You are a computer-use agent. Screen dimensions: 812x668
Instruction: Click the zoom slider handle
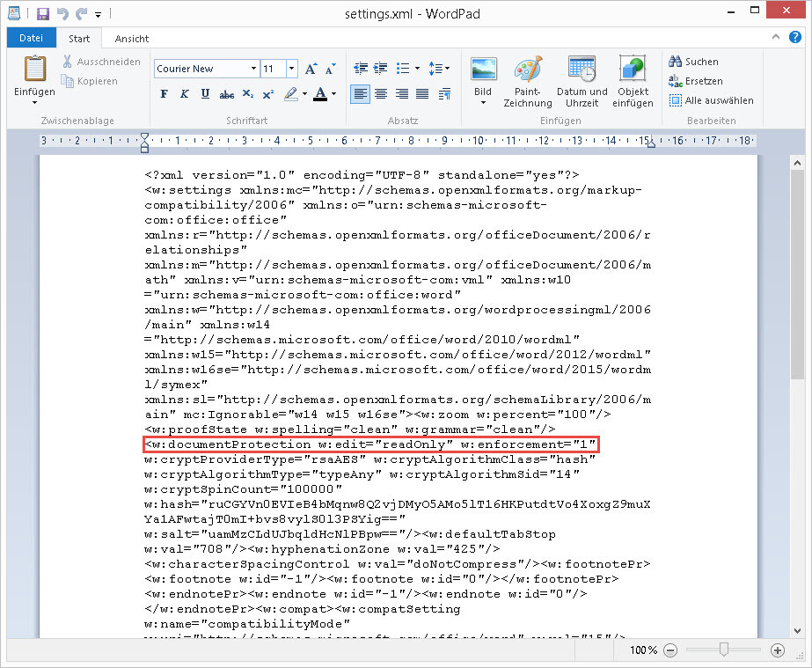723,650
